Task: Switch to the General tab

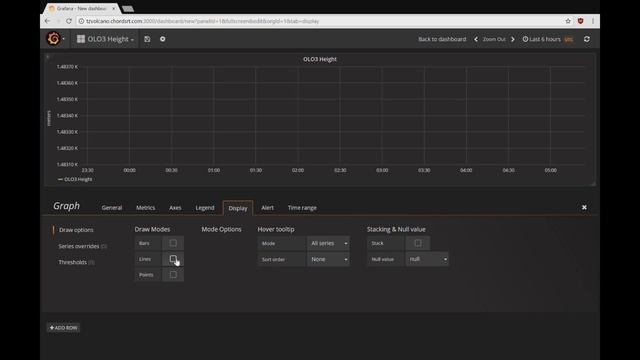Action: coord(112,208)
